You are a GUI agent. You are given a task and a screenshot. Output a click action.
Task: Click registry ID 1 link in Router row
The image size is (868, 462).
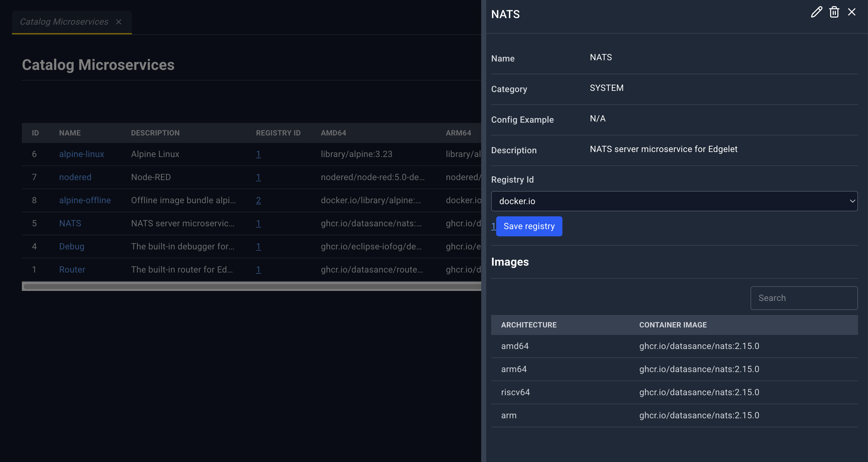(258, 269)
